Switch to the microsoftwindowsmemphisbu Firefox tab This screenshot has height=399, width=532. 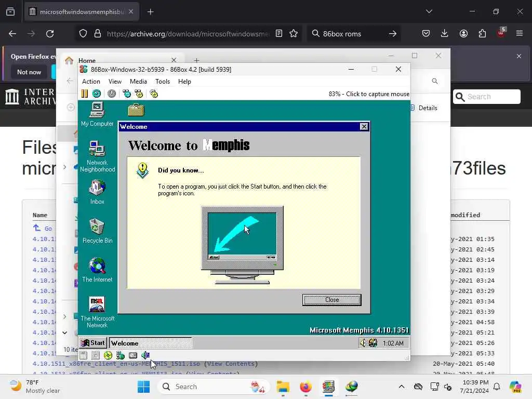(82, 12)
